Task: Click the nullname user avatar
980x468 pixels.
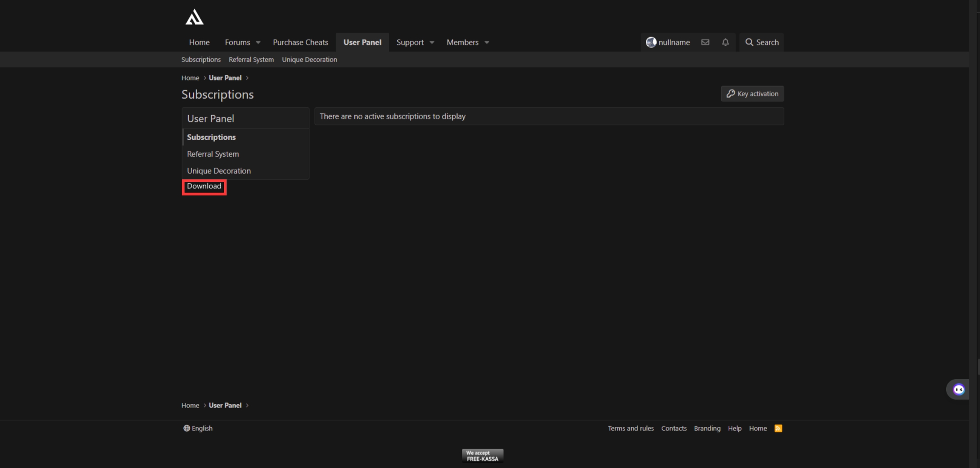Action: (x=651, y=42)
